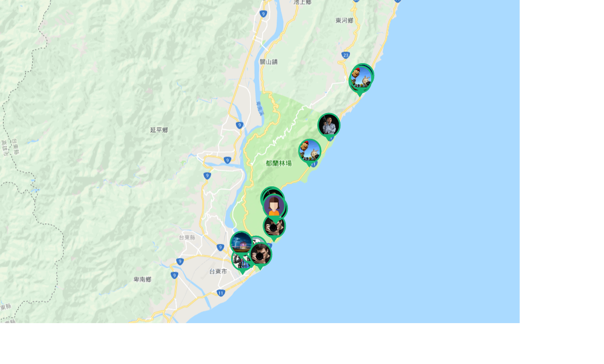Open the night lightning building marker
Image resolution: width=604 pixels, height=364 pixels.
pos(241,243)
